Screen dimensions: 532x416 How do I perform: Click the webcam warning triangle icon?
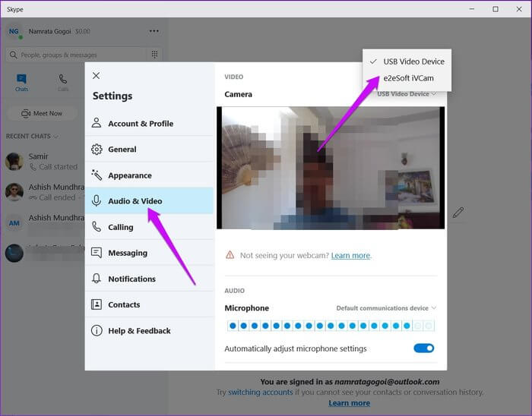[x=230, y=255]
